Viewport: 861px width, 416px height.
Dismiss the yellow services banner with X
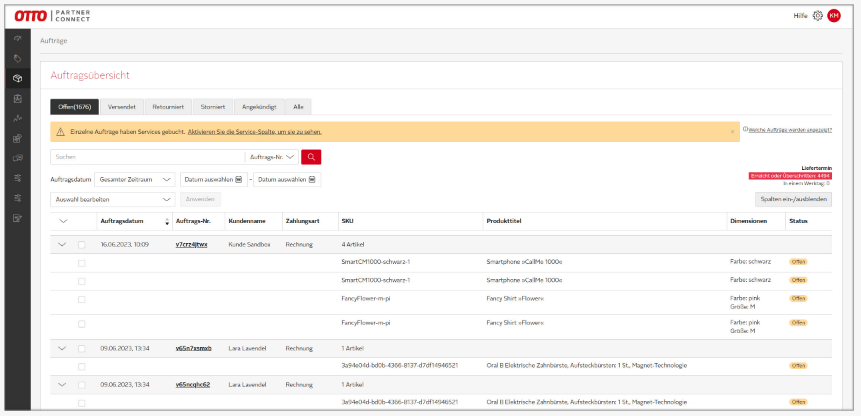pyautogui.click(x=732, y=132)
